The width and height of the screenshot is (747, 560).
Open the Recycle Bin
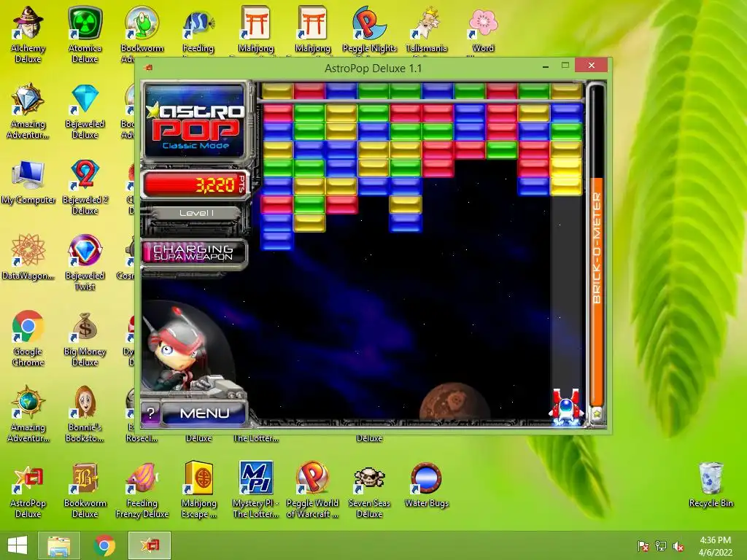[711, 485]
